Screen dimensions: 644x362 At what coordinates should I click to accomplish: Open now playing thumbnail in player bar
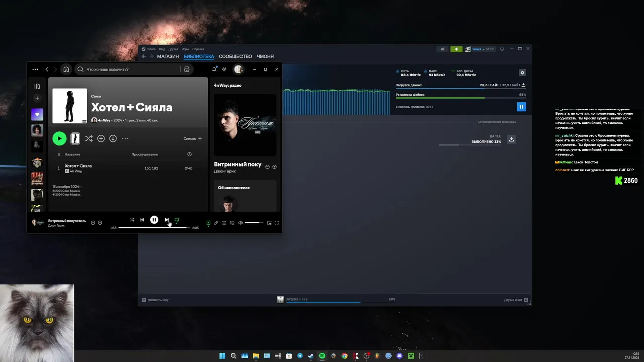[38, 222]
